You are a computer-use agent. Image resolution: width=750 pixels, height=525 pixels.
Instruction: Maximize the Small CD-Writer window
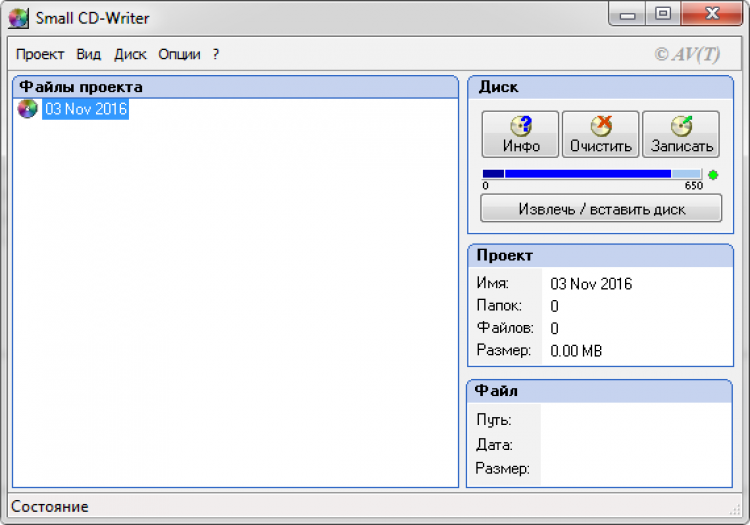click(x=663, y=14)
